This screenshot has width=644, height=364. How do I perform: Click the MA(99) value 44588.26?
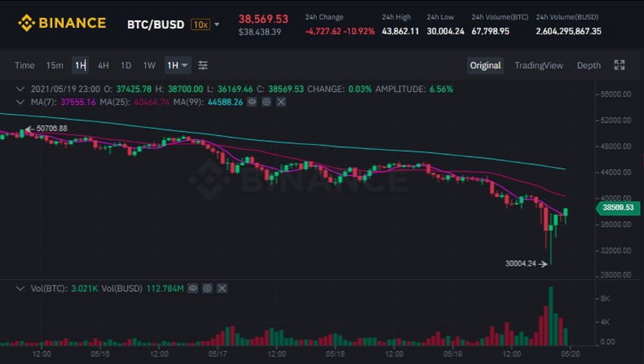pyautogui.click(x=225, y=102)
